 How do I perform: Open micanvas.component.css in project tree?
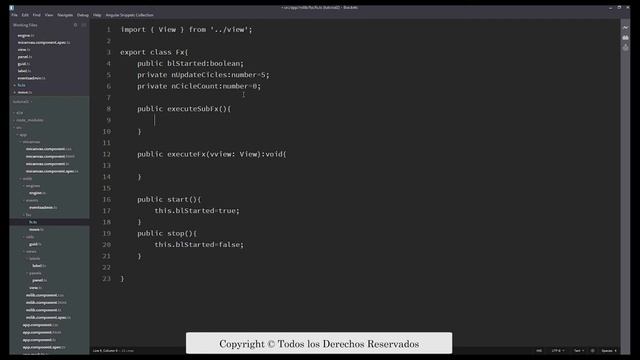tap(48, 149)
